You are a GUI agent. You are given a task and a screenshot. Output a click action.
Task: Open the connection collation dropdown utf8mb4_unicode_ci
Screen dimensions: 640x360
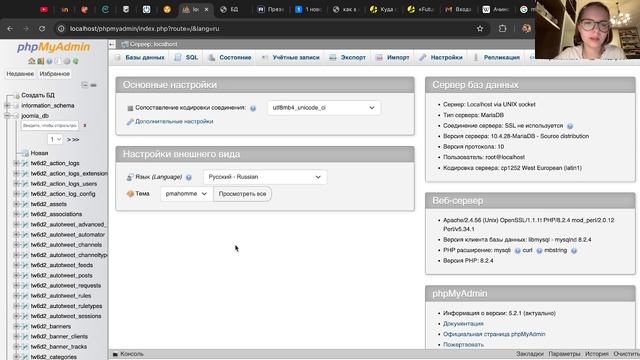pyautogui.click(x=324, y=108)
